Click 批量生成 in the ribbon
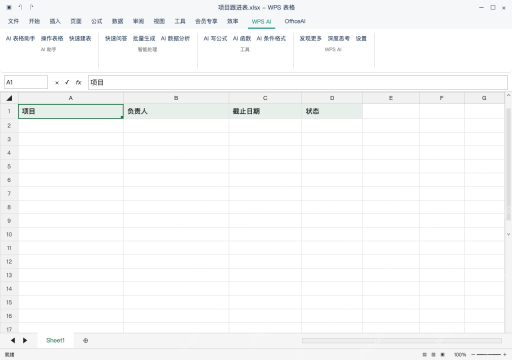This screenshot has height=360, width=512. [x=144, y=39]
